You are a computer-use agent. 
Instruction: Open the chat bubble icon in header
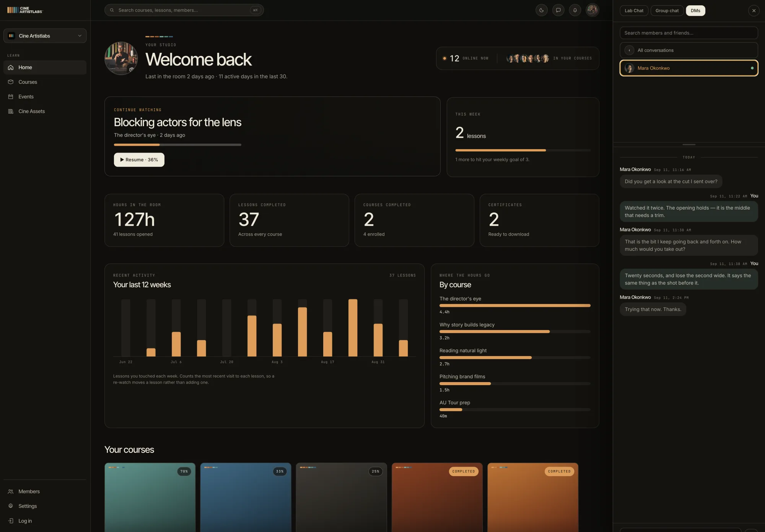(x=558, y=10)
